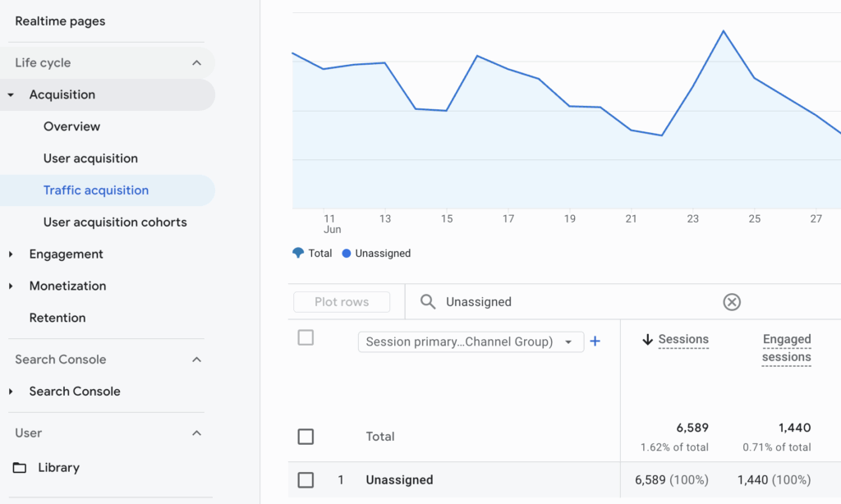Screen dimensions: 841x504
Task: Add a secondary dimension with plus icon
Action: [595, 341]
